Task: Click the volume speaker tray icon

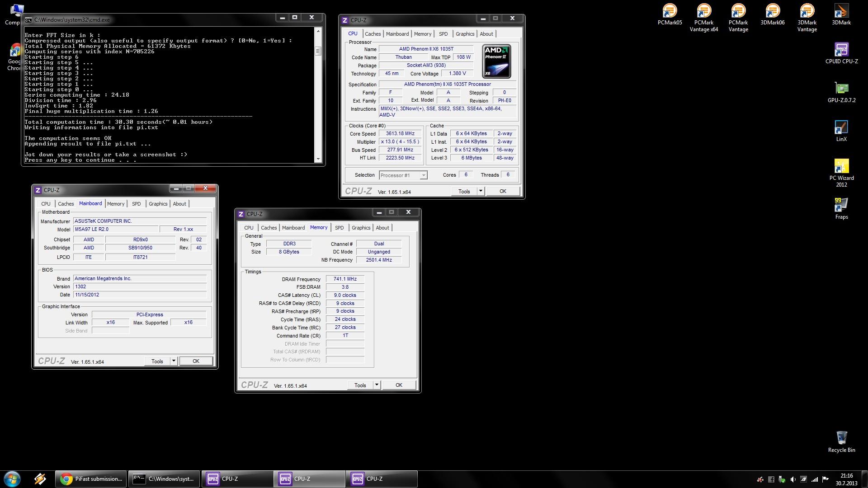Action: pos(793,479)
